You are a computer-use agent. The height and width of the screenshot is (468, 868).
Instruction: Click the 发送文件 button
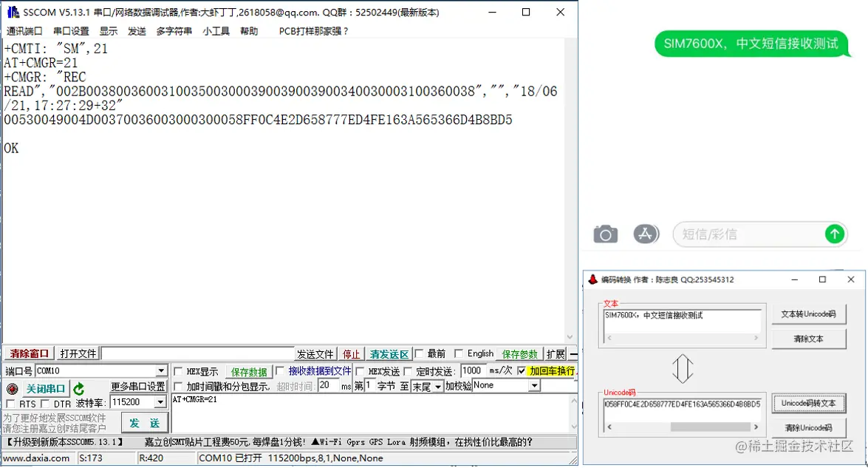[315, 354]
